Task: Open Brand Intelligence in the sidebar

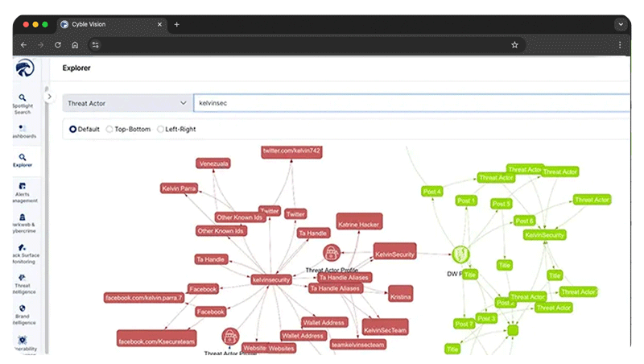Action: click(23, 312)
